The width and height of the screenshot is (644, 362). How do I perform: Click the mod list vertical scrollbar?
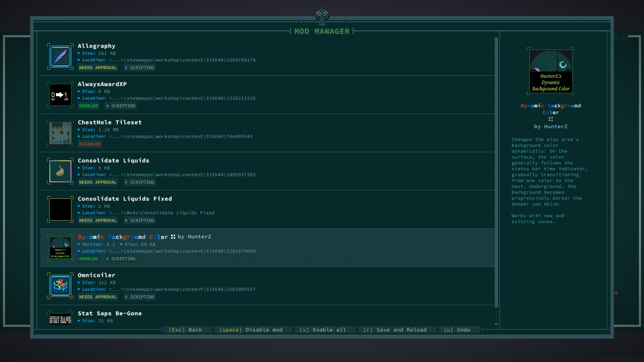[496, 173]
